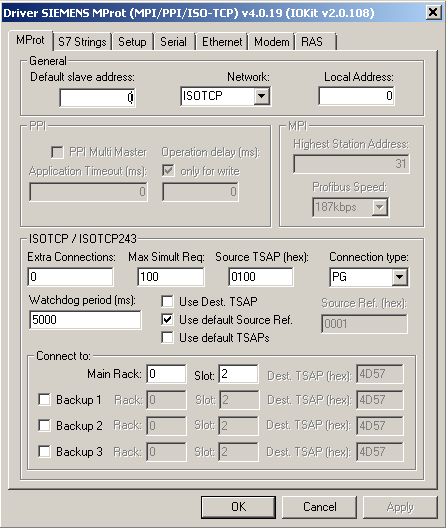Switch to the RAS tab
Screen dimensions: 446x528
tap(316, 42)
